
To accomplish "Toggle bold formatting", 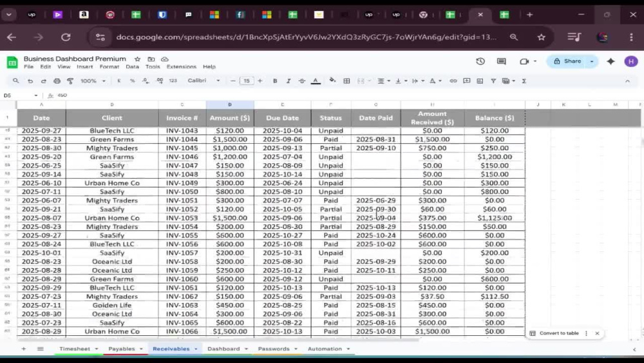I will coord(275,81).
